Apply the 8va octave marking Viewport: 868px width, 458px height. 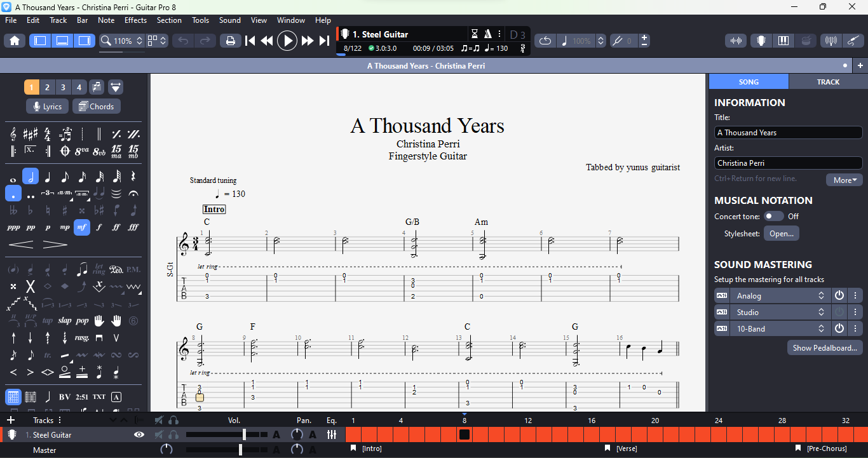point(82,151)
